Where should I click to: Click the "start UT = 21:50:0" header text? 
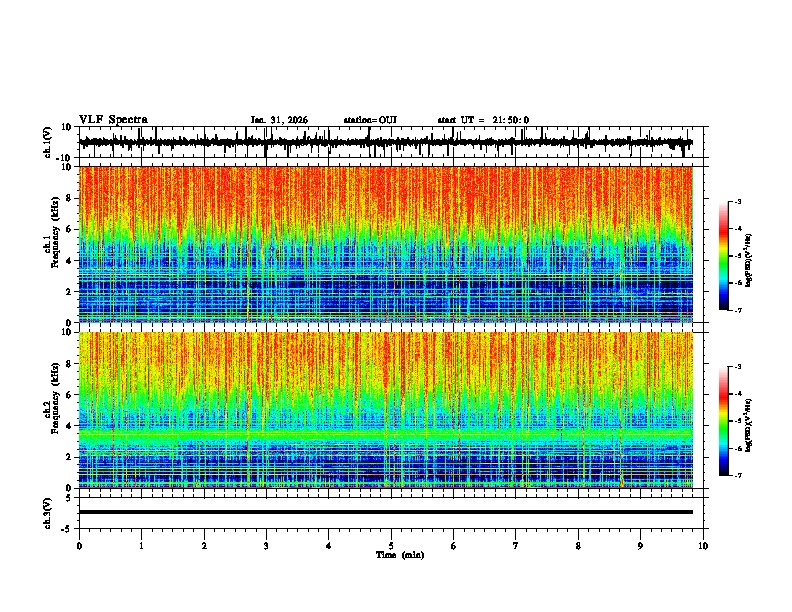pos(483,120)
